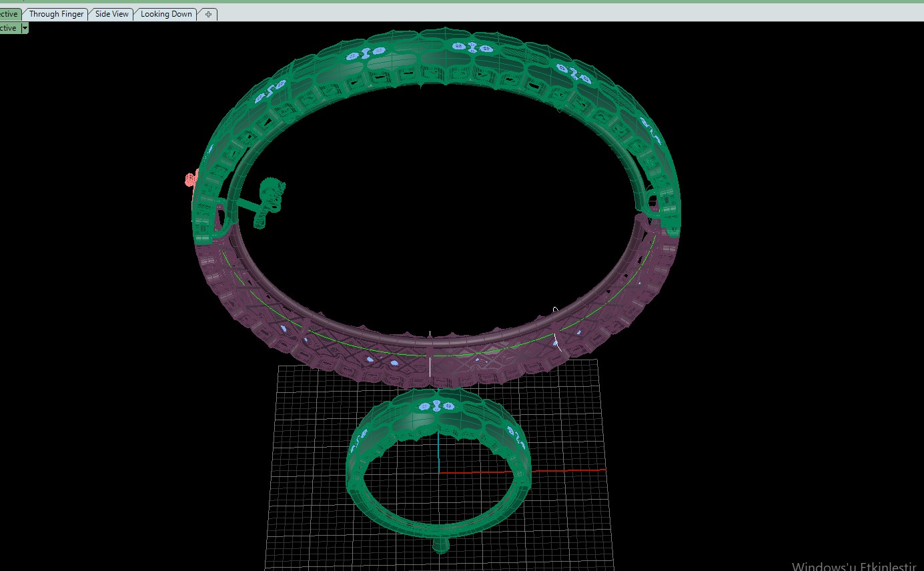
Task: Switch to the Side View tab
Action: pyautogui.click(x=112, y=14)
